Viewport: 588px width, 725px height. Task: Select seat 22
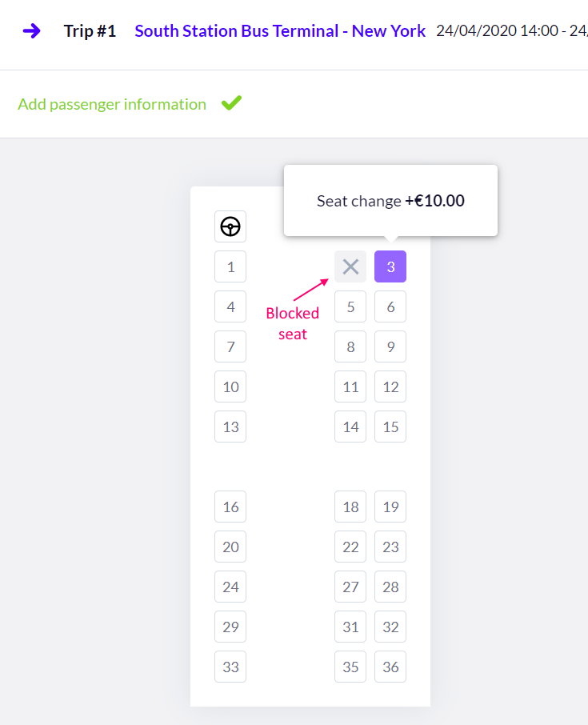click(x=350, y=547)
